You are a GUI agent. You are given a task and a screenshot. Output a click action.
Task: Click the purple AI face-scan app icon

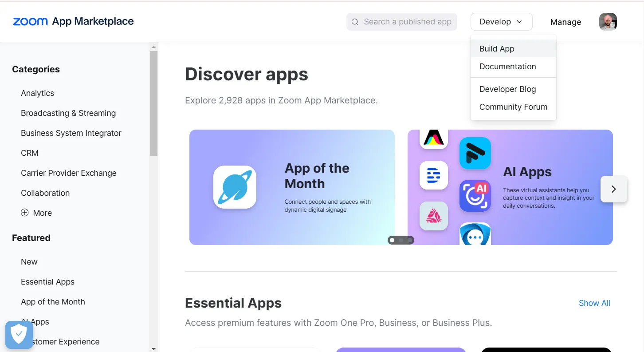click(475, 195)
